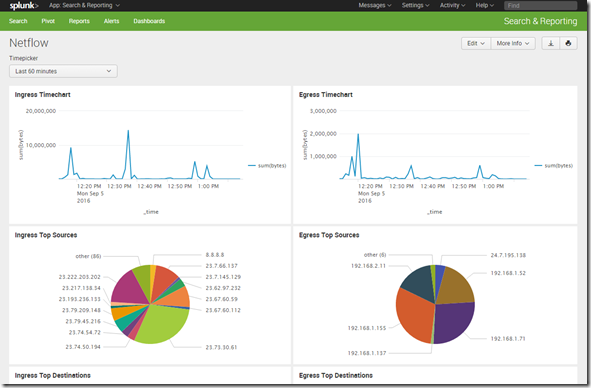
Task: Click the Ingress Top Destinations panel title
Action: click(x=52, y=375)
